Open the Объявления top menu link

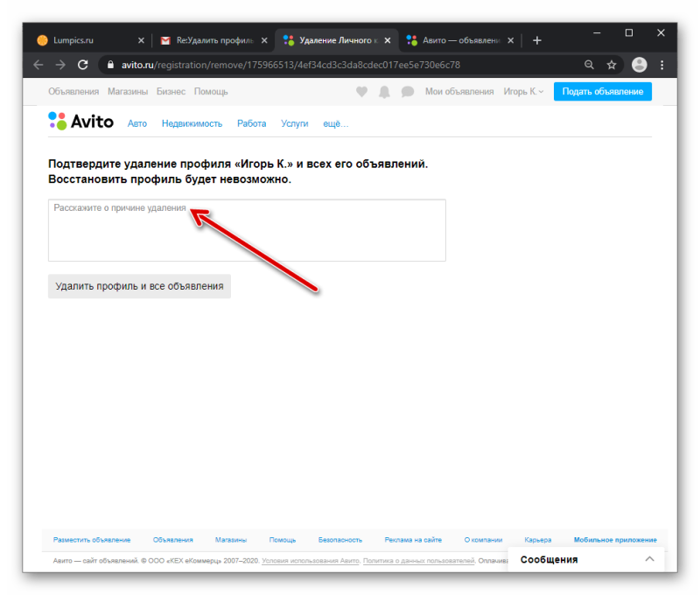(73, 92)
